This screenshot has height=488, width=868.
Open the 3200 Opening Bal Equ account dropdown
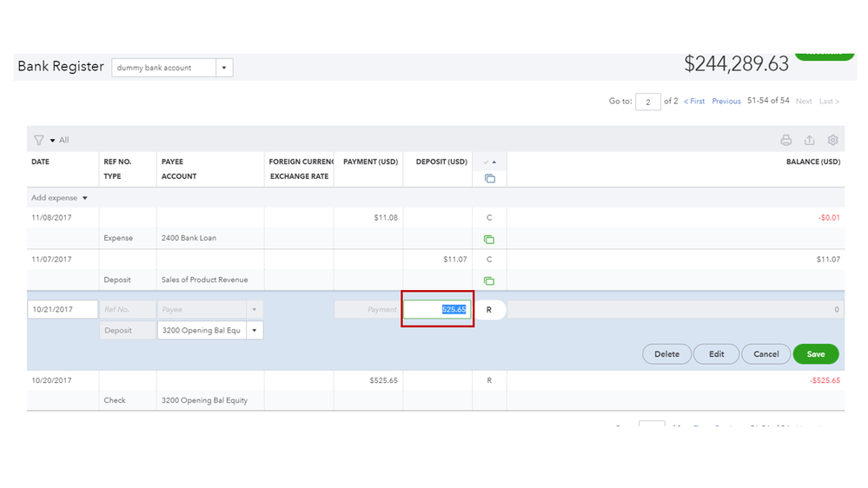[255, 330]
